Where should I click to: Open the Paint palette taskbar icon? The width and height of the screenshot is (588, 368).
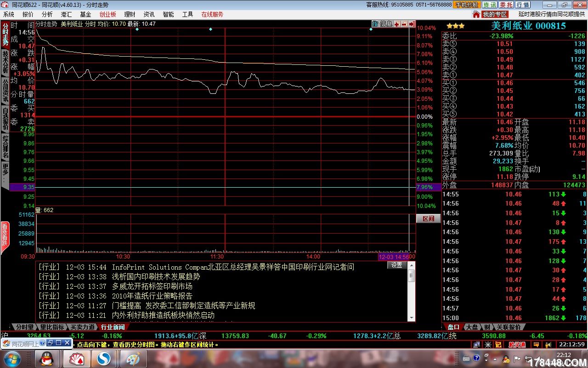133,359
